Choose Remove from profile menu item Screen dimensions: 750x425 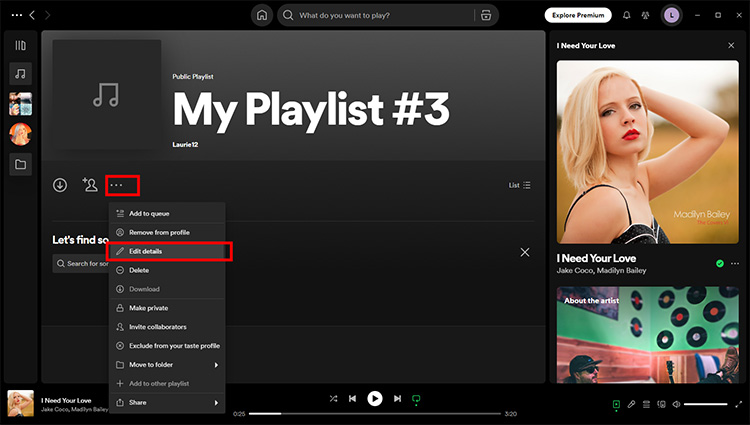click(x=167, y=232)
